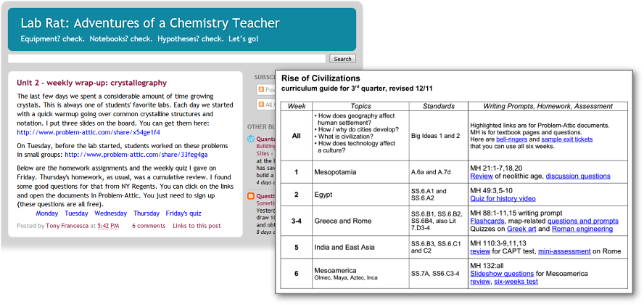This screenshot has height=305, width=644.
Task: Click the RSS feed icon beside All Comments
Action: coord(261,105)
